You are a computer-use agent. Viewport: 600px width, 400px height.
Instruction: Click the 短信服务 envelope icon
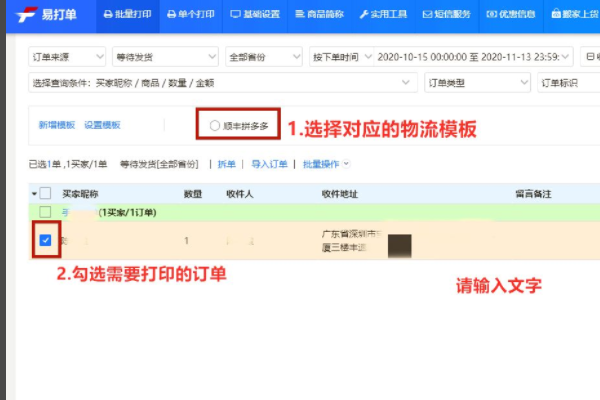[x=428, y=15]
